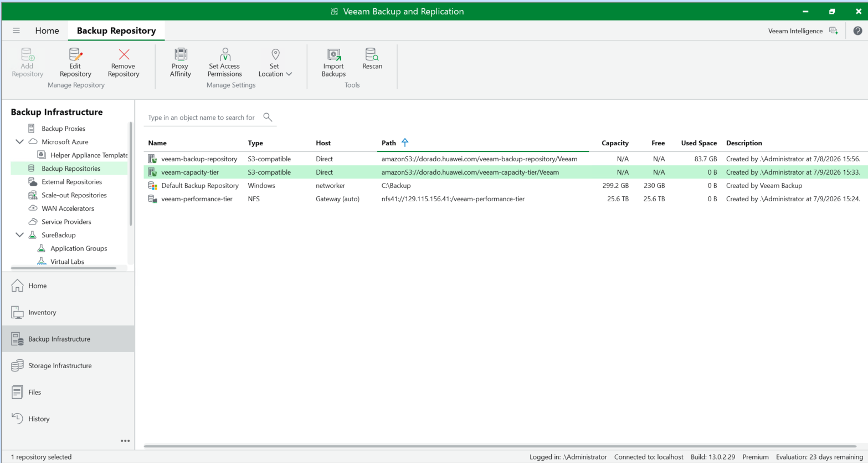The width and height of the screenshot is (868, 463).
Task: Select WAN Accelerators tree item
Action: 68,208
